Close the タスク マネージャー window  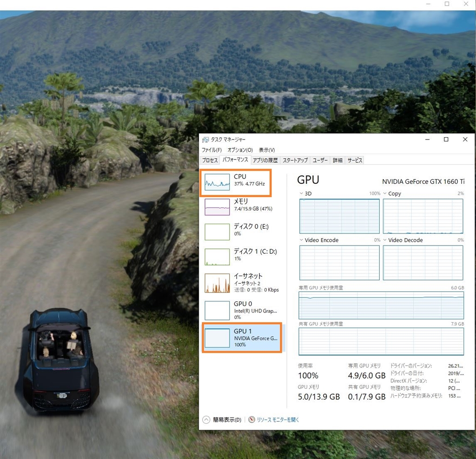click(465, 139)
